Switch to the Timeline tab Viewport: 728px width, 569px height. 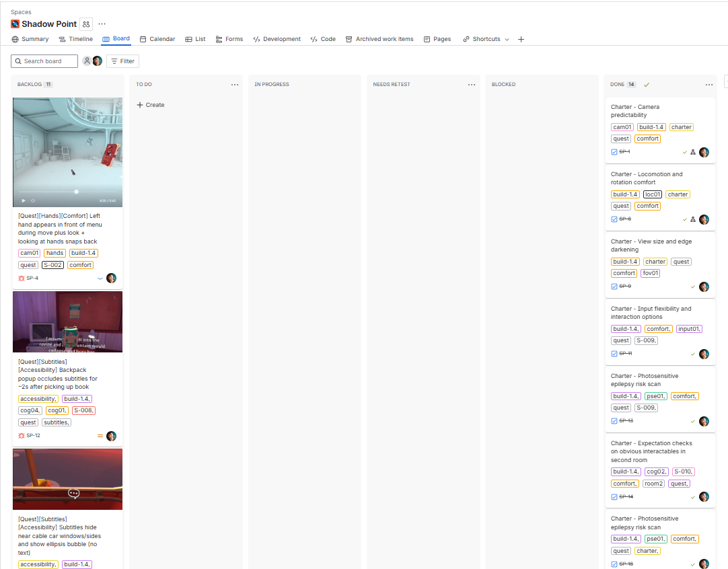[75, 39]
